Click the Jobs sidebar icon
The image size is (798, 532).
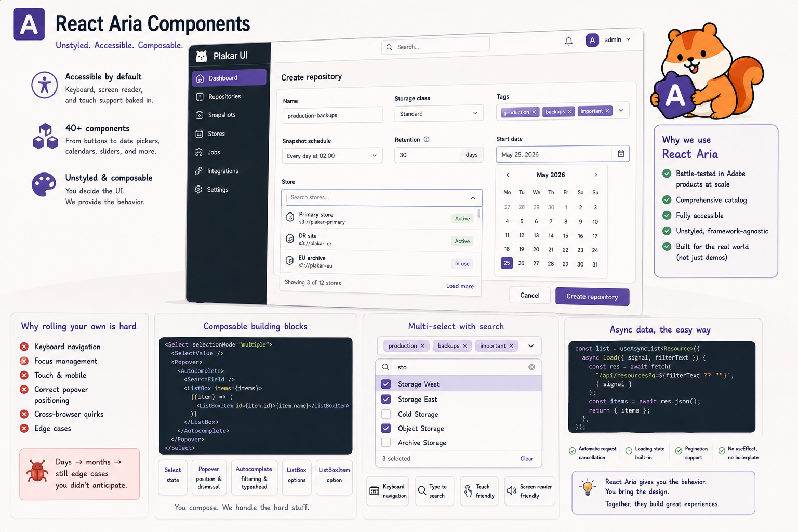point(199,152)
